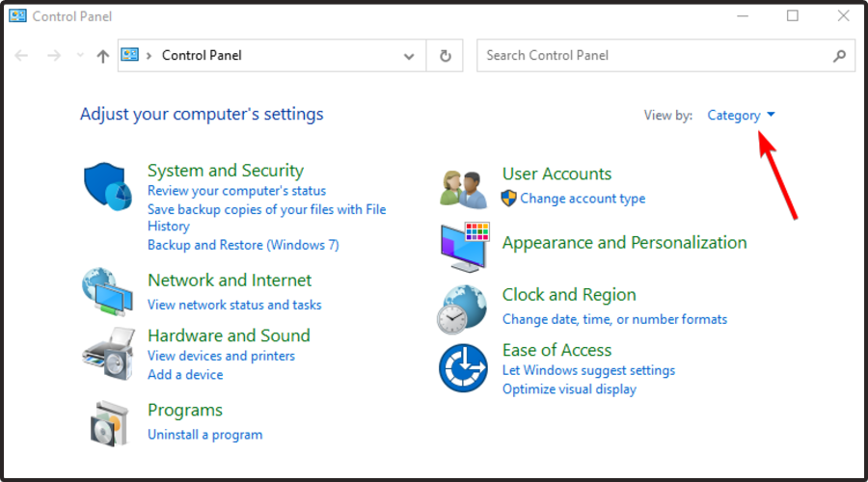Select Change date, time, or number formats
868x482 pixels.
614,319
